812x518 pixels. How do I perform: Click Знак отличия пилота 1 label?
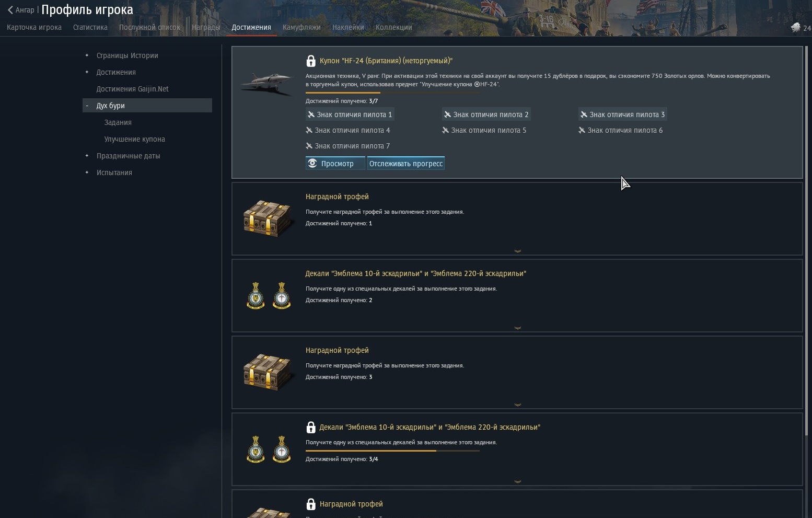click(354, 114)
